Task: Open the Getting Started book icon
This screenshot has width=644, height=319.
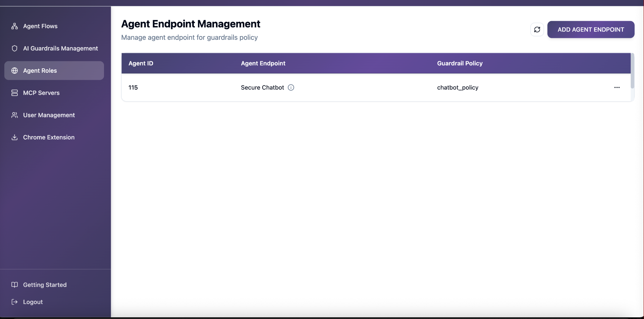Action: 15,284
